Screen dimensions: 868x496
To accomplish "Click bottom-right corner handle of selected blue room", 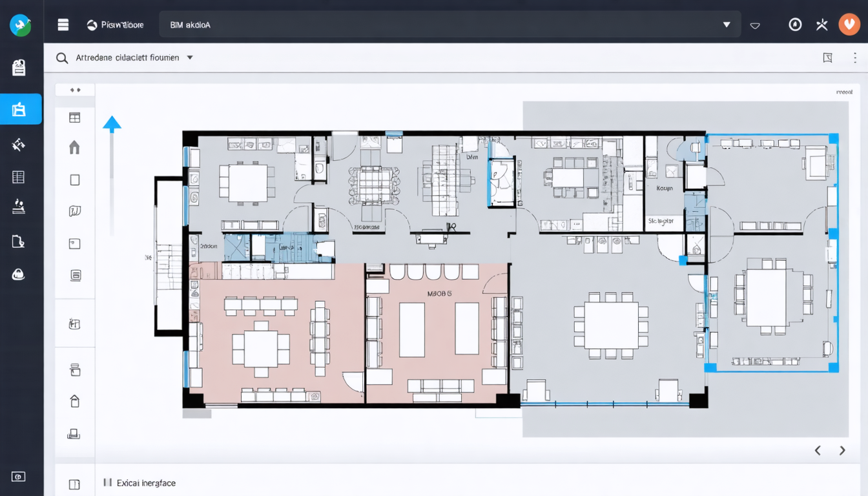I will click(833, 367).
